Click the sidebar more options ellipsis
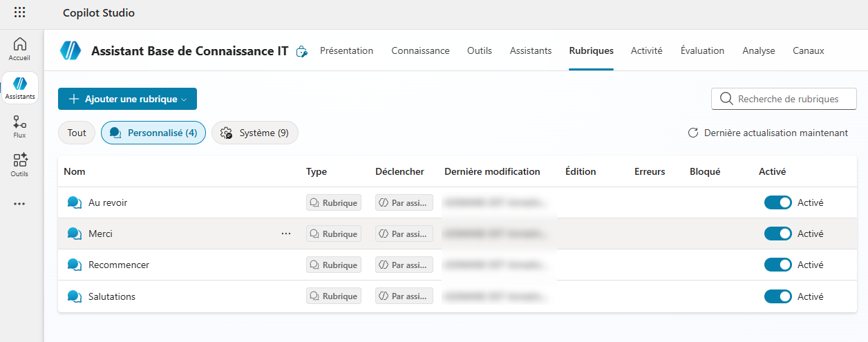The width and height of the screenshot is (868, 342). (x=20, y=204)
